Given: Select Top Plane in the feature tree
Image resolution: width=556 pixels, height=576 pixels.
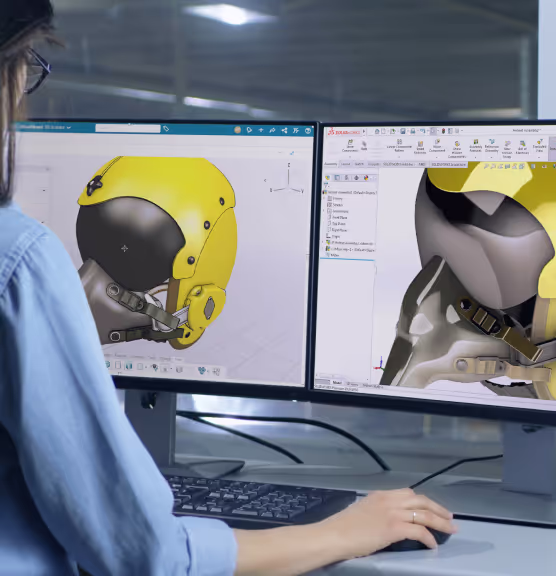Looking at the screenshot, I should coord(336,224).
